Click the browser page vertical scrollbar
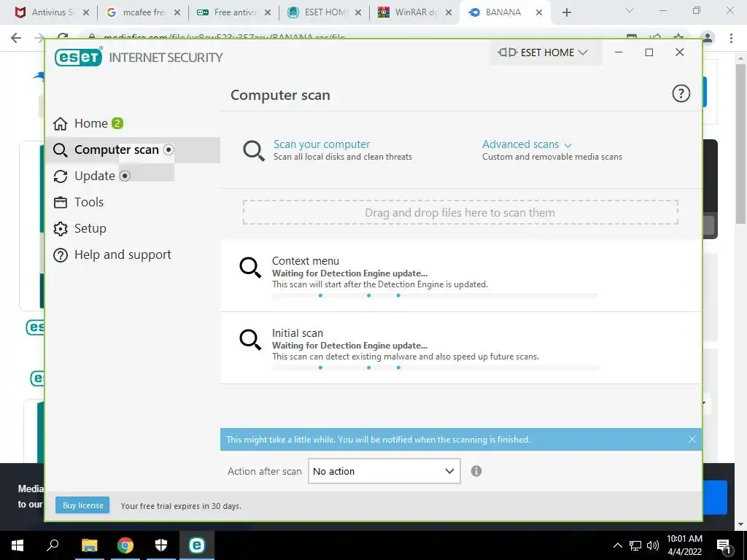Viewport: 747px width, 560px height. click(740, 144)
